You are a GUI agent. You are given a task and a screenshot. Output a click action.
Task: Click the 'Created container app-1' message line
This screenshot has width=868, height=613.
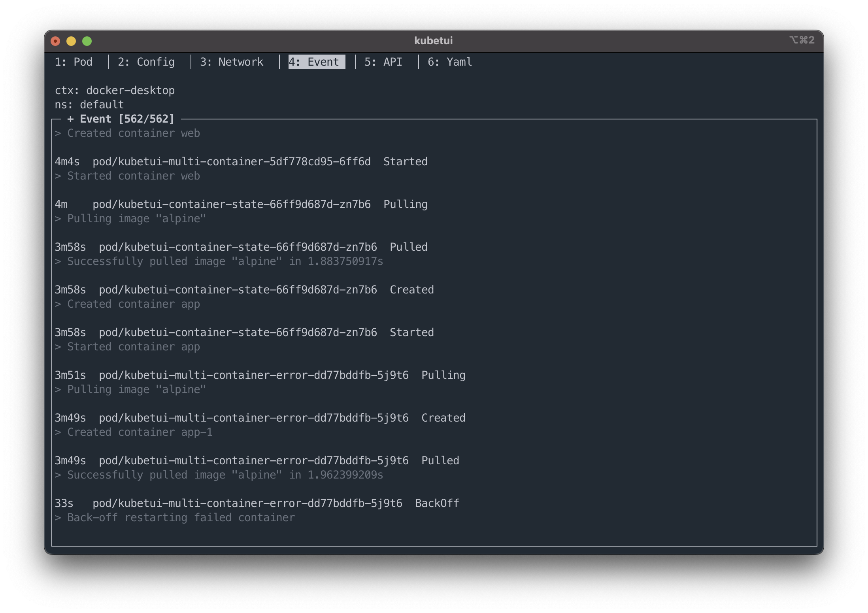pos(140,432)
